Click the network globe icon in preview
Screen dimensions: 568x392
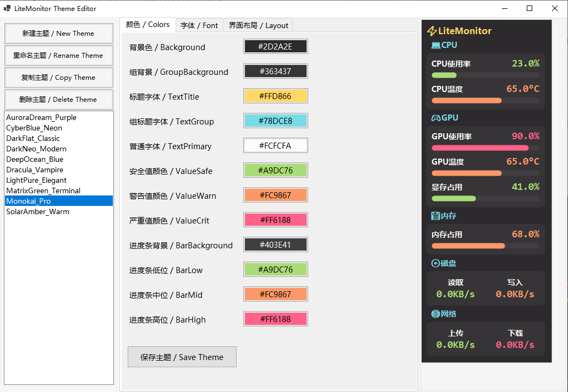tap(435, 314)
